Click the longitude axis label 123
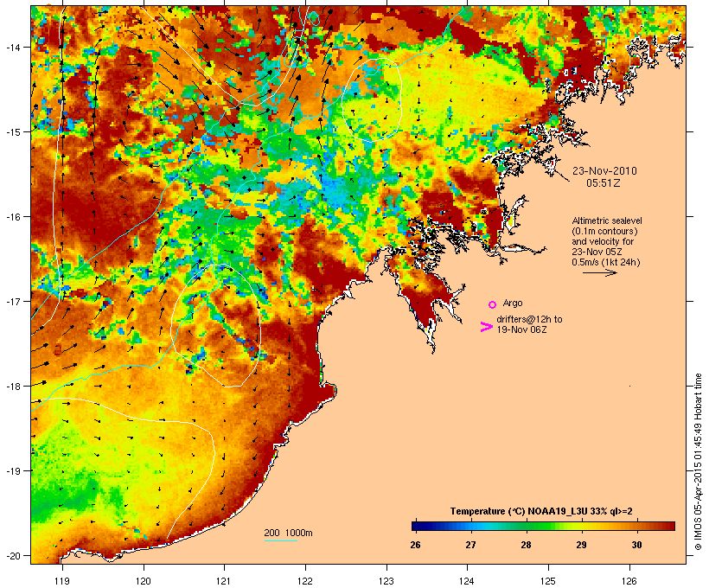This screenshot has width=709, height=588. (x=386, y=581)
